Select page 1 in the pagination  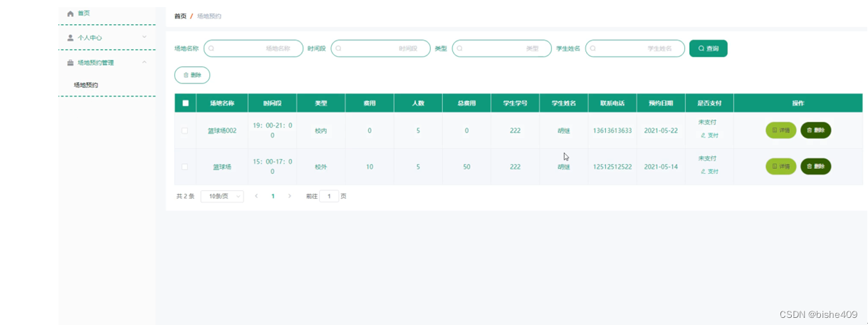(x=273, y=196)
